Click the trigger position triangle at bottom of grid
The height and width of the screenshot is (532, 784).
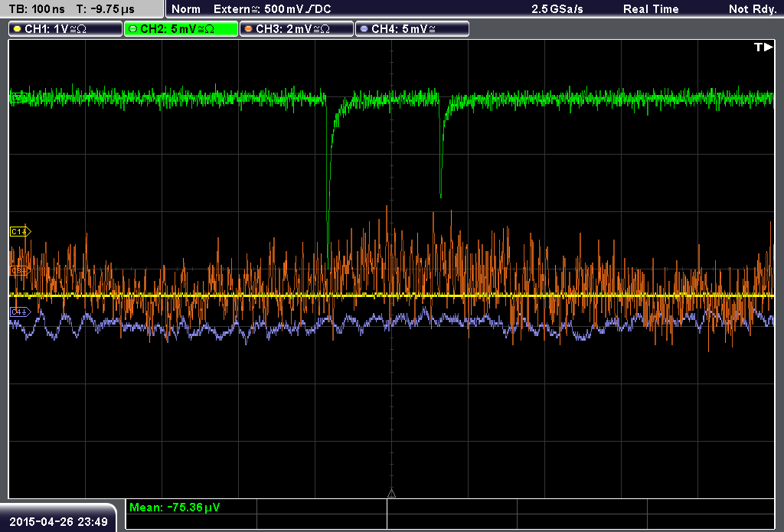391,493
